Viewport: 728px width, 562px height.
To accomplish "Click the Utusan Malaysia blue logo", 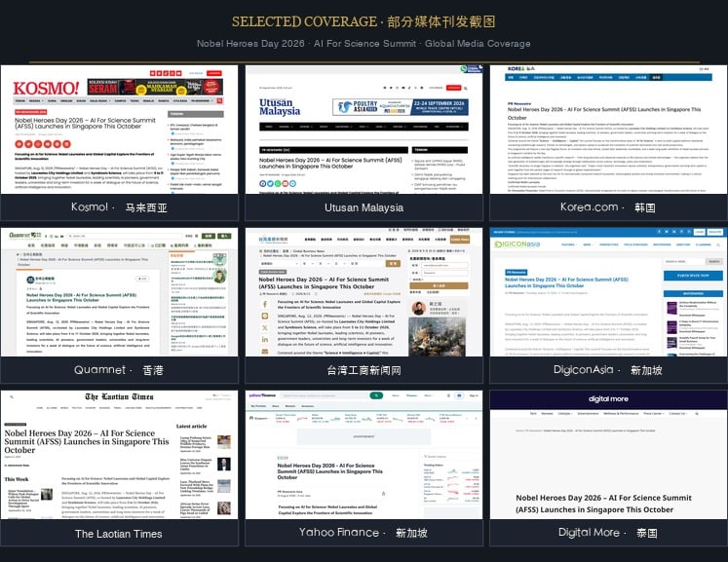I will pyautogui.click(x=280, y=107).
